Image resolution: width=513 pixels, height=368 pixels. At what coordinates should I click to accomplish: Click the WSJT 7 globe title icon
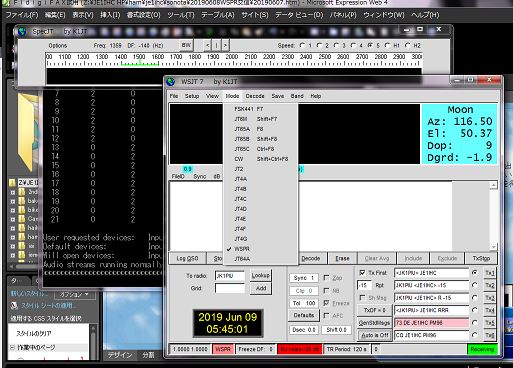171,81
